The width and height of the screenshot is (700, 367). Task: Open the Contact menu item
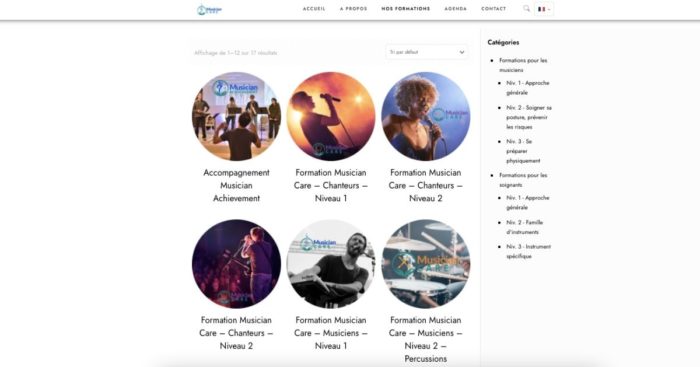tap(493, 8)
